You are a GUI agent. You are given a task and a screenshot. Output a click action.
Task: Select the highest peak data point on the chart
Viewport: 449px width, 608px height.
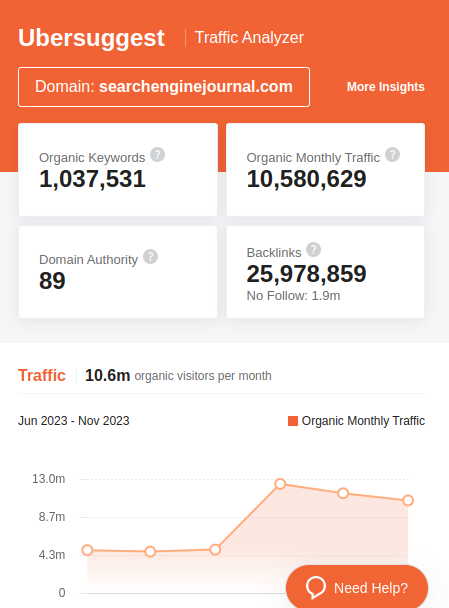pyautogui.click(x=280, y=484)
